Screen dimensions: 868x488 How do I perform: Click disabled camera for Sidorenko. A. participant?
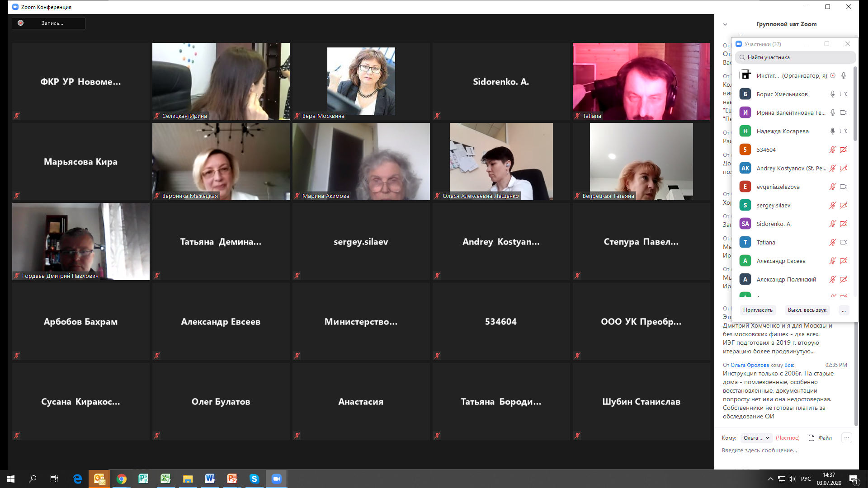pos(844,224)
